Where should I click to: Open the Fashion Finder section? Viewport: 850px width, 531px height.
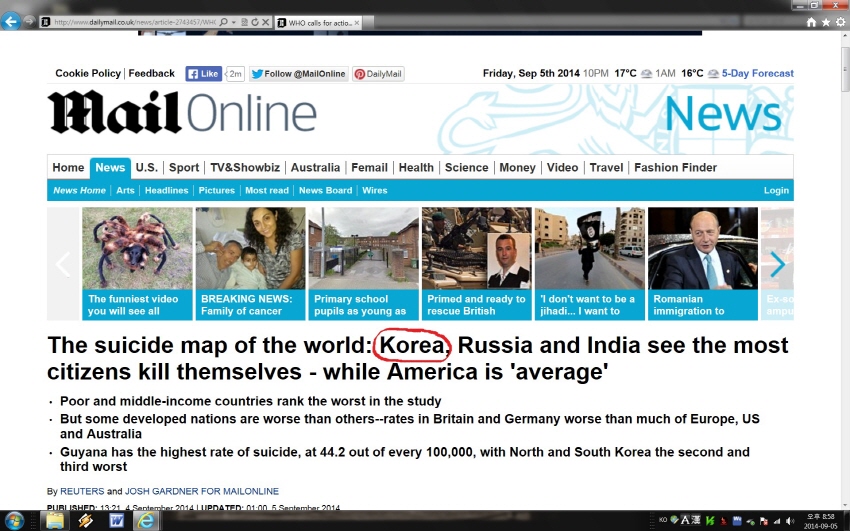coord(675,167)
